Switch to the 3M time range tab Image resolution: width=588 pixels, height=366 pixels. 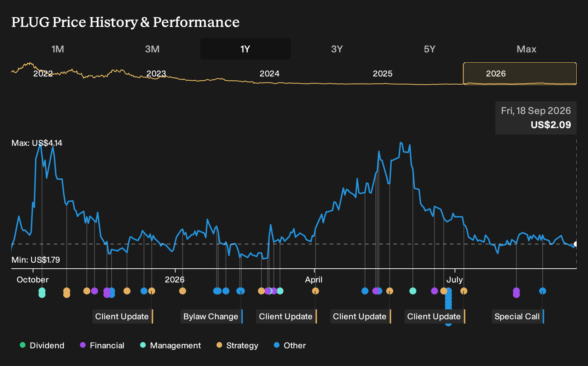coord(152,49)
